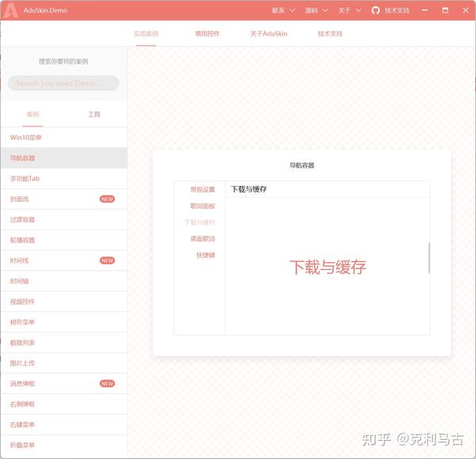Image resolution: width=476 pixels, height=459 pixels.
Task: Open the 源码 dropdown menu
Action: [317, 10]
